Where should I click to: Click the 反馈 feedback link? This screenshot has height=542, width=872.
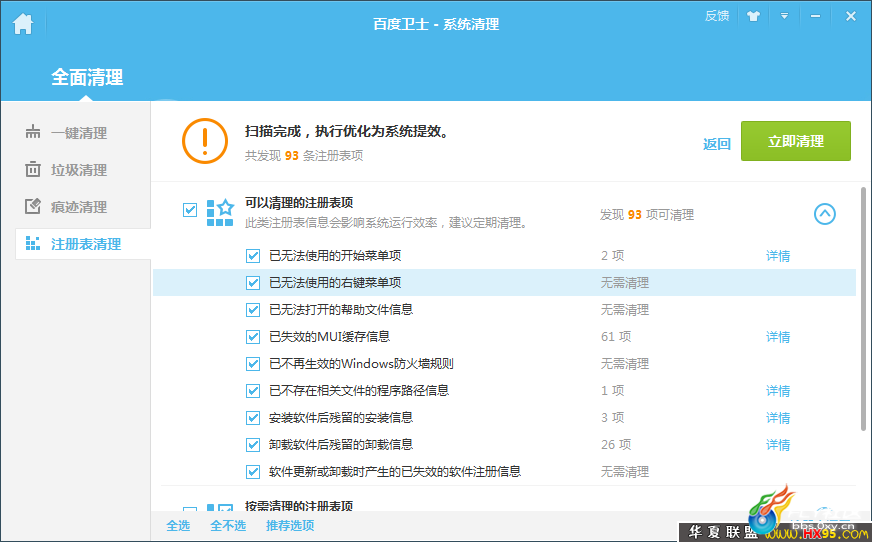coord(717,16)
